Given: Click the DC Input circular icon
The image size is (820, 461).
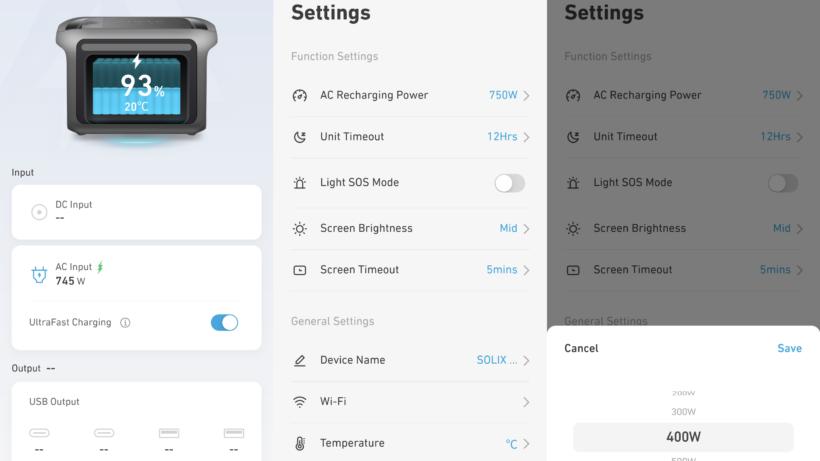Looking at the screenshot, I should click(x=39, y=212).
